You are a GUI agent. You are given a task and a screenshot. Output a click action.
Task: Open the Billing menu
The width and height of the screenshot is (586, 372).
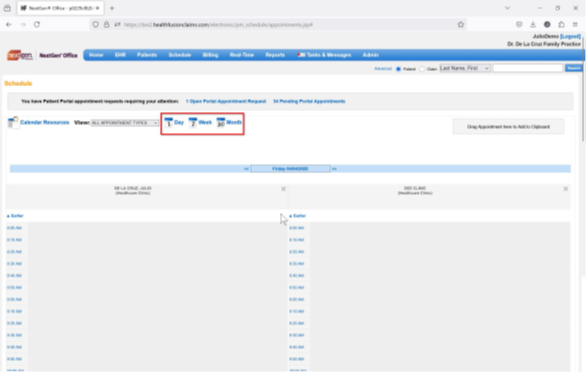coord(210,55)
